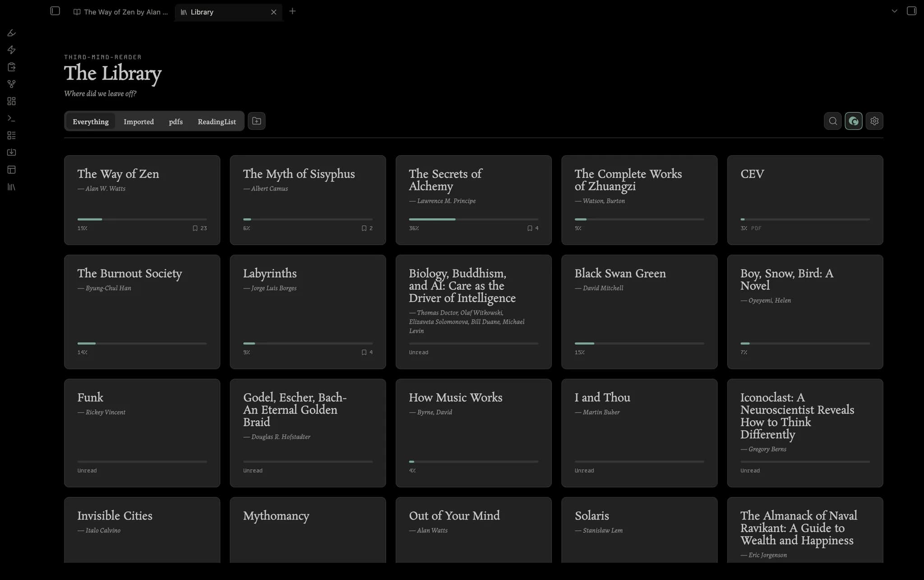
Task: Click The Way of Zen progress bar
Action: click(x=142, y=219)
